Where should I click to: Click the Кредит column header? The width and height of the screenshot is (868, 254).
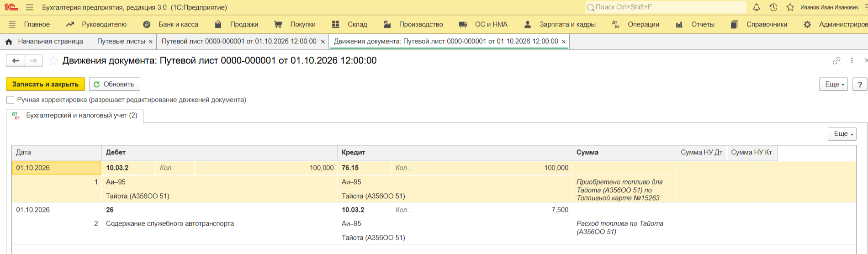click(x=455, y=153)
